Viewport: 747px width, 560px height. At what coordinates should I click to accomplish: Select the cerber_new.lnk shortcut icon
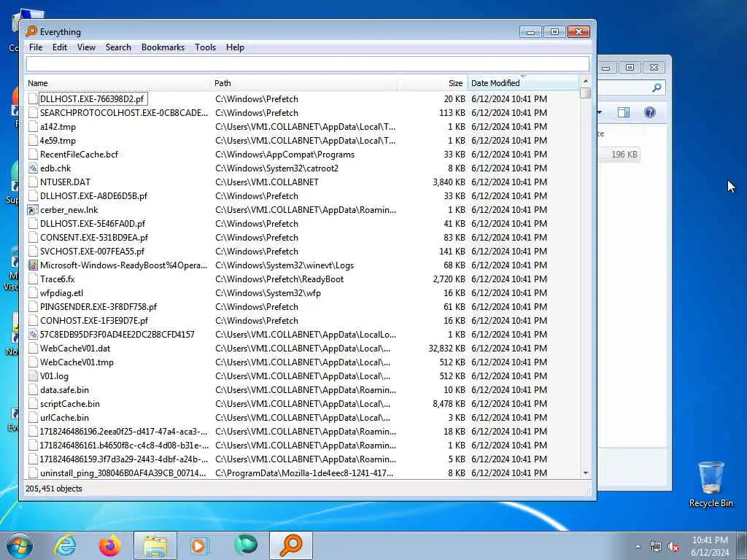[x=33, y=210]
